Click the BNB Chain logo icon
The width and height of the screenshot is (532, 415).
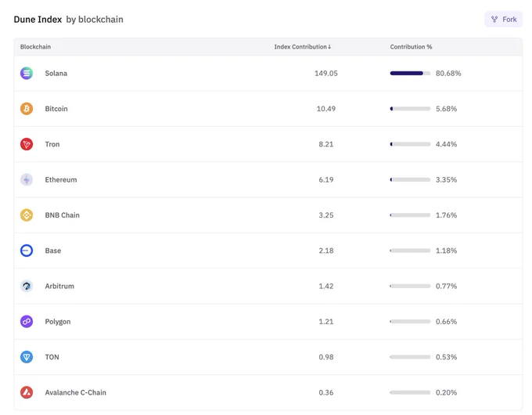27,215
